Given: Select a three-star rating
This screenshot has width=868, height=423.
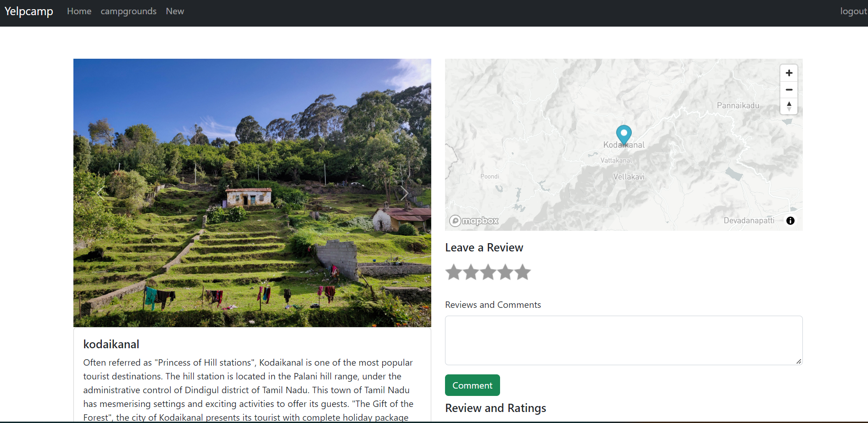Looking at the screenshot, I should point(488,272).
